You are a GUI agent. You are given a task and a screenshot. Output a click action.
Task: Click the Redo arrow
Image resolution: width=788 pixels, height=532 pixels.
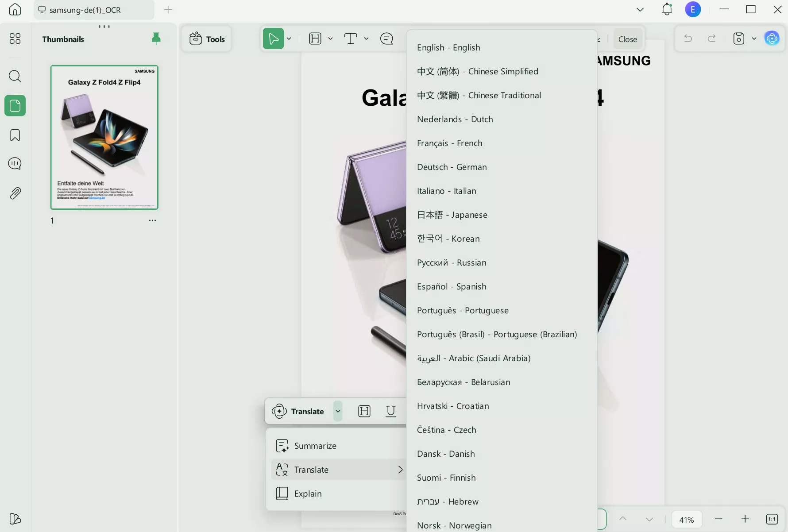(x=712, y=39)
